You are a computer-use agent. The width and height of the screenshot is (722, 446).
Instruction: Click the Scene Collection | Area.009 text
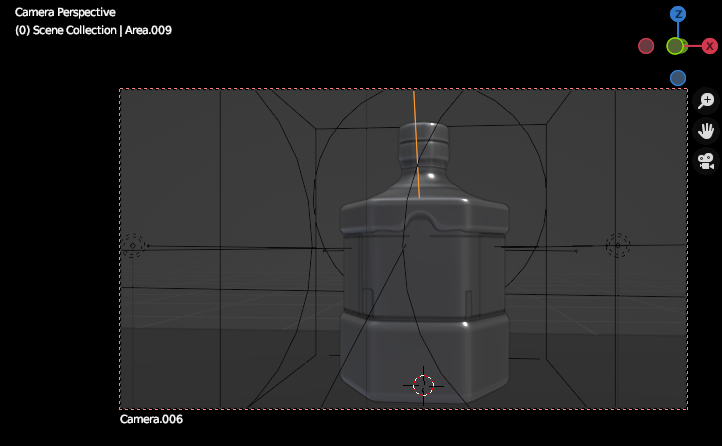[93, 30]
